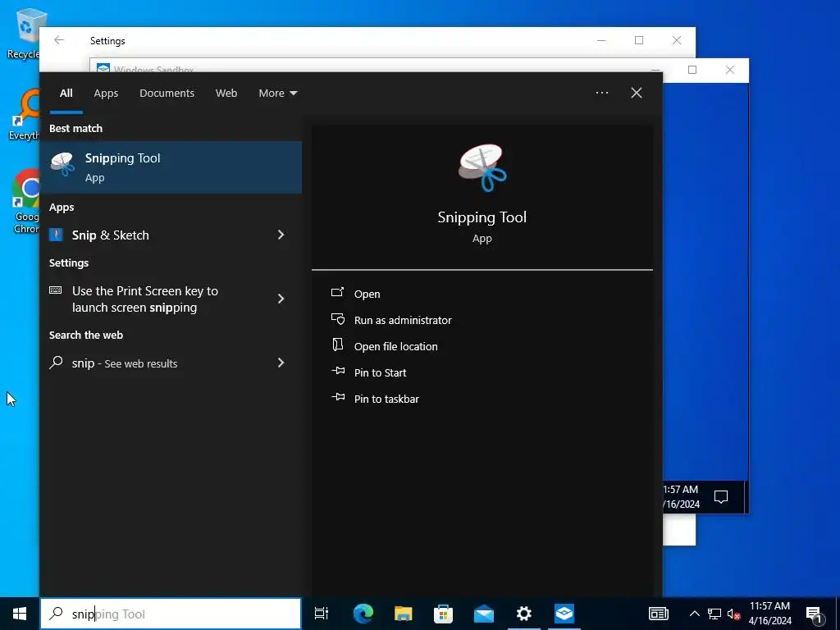Click the large Snipping Tool preview icon
This screenshot has height=630, width=840.
pyautogui.click(x=482, y=167)
